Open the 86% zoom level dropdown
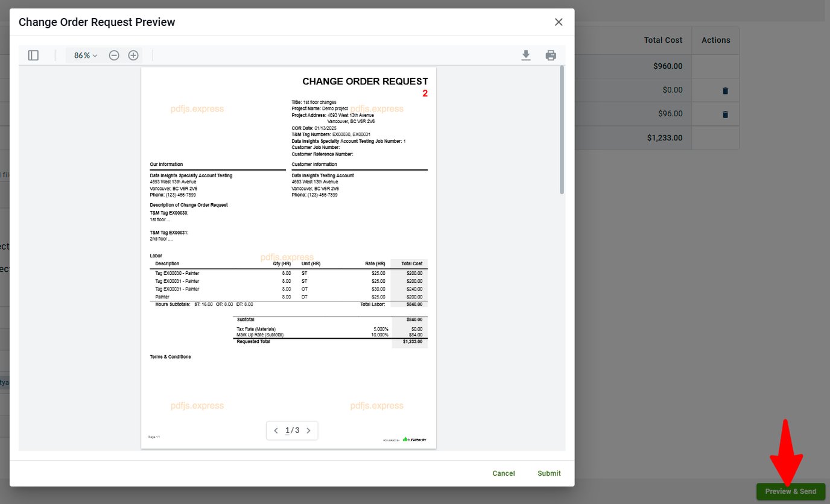This screenshot has height=504, width=830. tap(83, 55)
